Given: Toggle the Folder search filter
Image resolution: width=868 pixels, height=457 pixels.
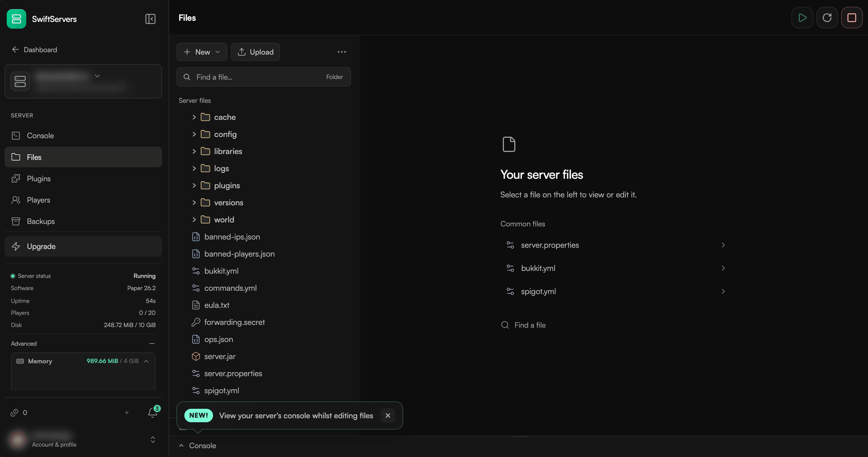Looking at the screenshot, I should [x=334, y=77].
